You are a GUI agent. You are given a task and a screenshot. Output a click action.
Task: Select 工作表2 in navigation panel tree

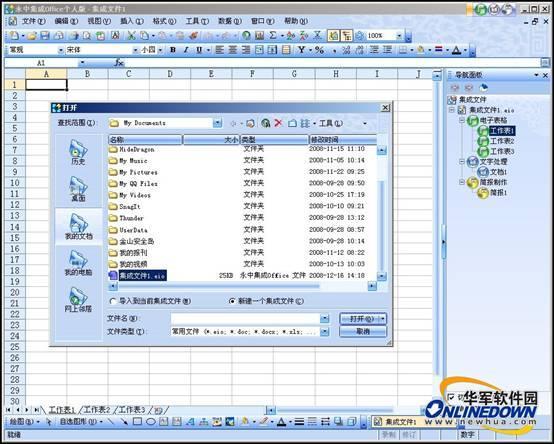pos(502,141)
